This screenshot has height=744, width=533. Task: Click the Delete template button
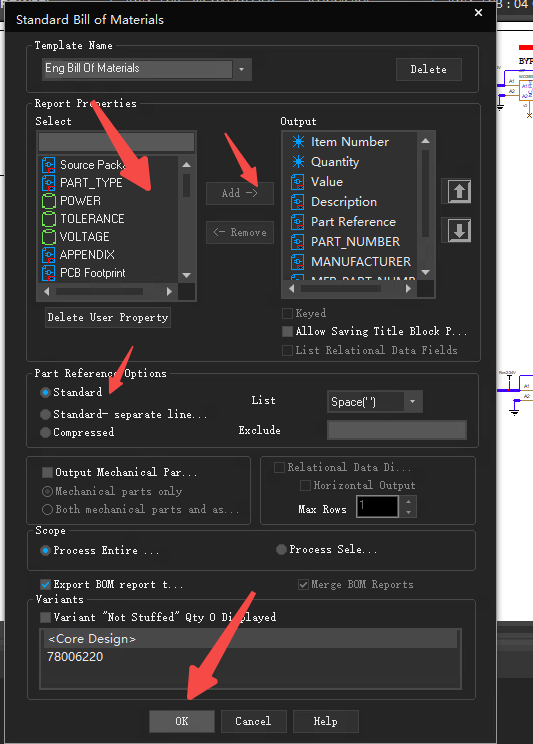click(429, 69)
